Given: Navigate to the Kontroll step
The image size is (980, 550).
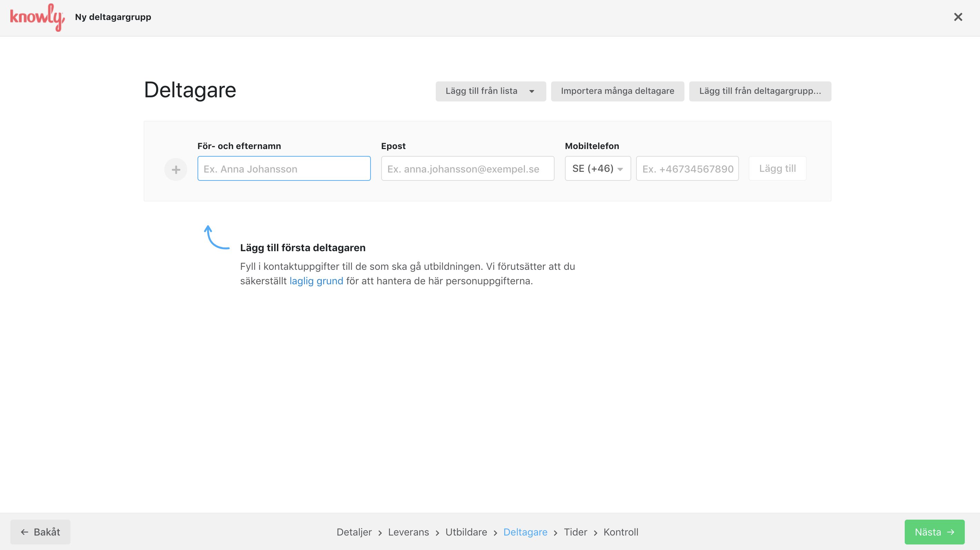Looking at the screenshot, I should click(x=621, y=532).
